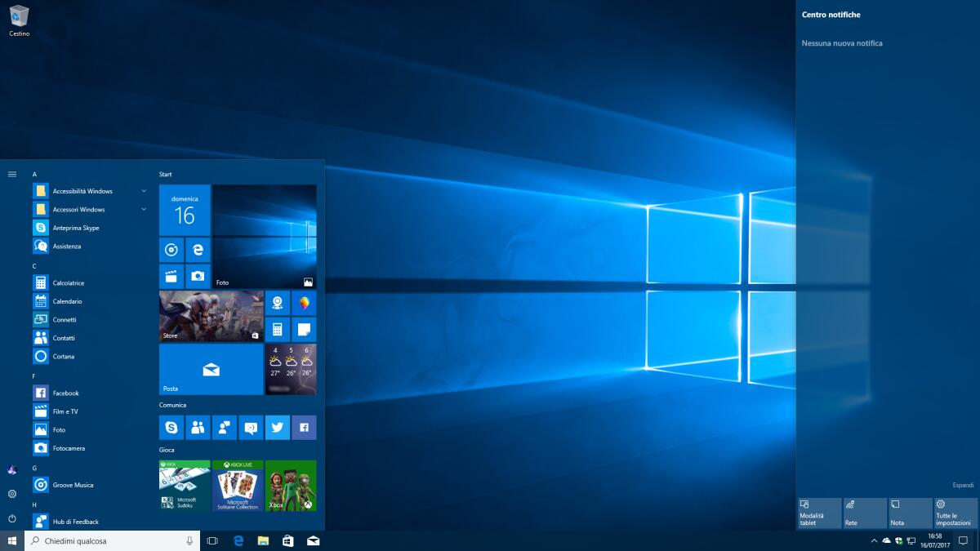This screenshot has width=980, height=551.
Task: Open the Twitter tile under Comunica
Action: [277, 427]
